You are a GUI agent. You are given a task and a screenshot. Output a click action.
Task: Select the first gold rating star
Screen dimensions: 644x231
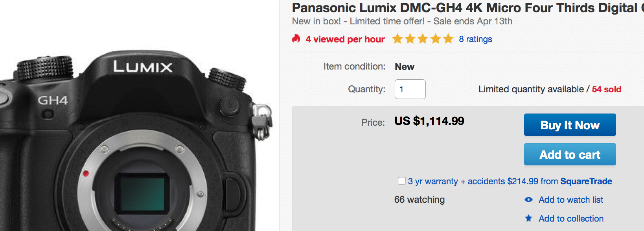point(397,39)
